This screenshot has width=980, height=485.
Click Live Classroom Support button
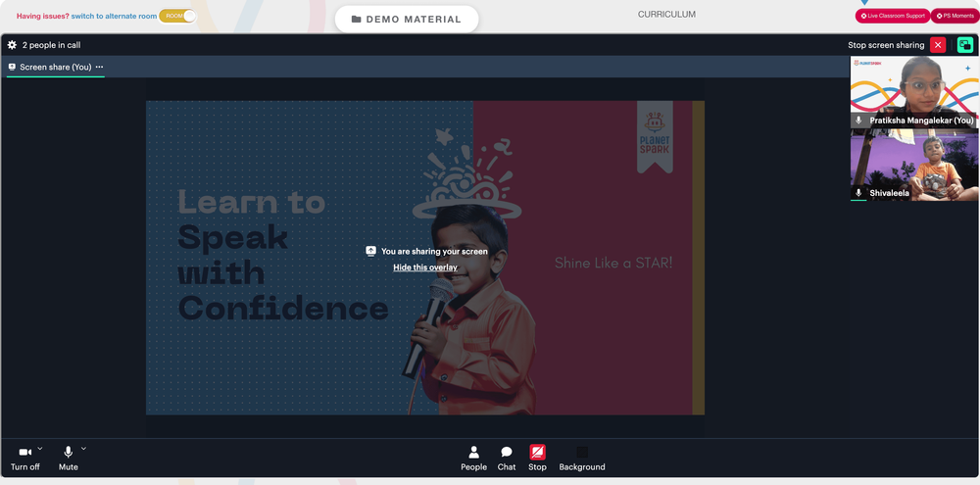(893, 16)
